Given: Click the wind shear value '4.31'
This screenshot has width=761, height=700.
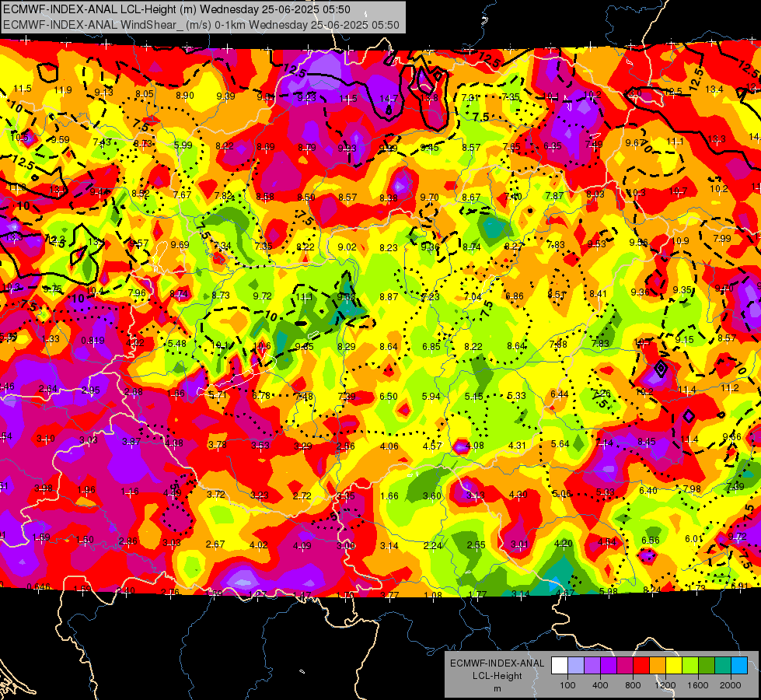Looking at the screenshot, I should (518, 445).
